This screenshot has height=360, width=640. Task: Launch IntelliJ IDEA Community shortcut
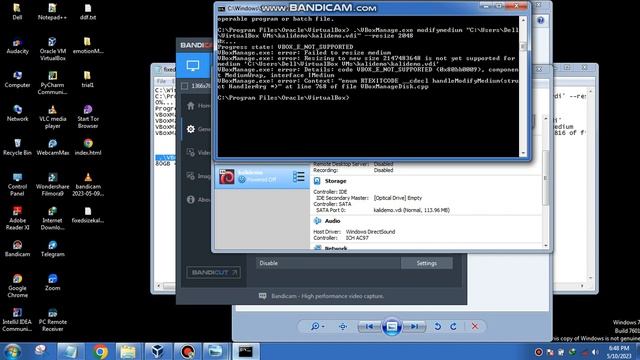point(17,320)
